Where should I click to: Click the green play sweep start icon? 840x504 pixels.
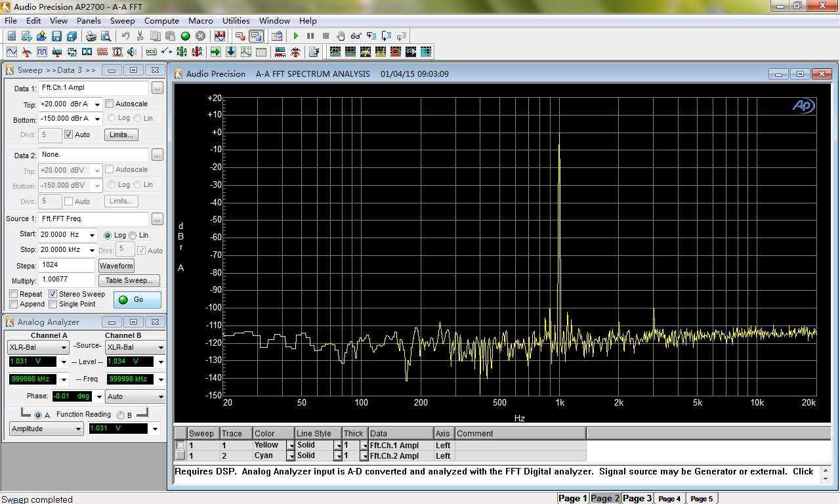[295, 36]
